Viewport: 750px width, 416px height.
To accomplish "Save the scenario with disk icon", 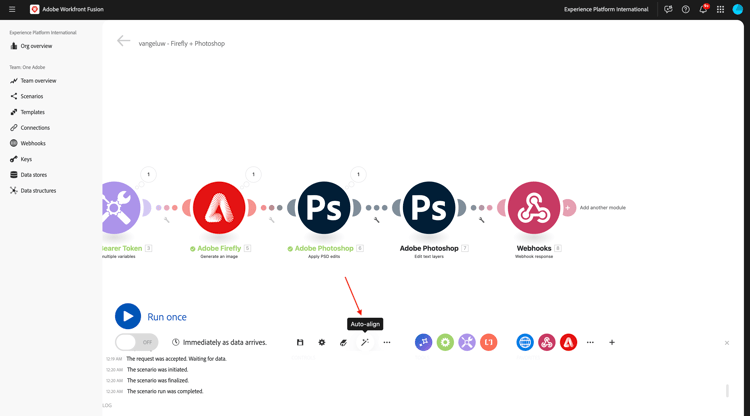I will point(300,342).
